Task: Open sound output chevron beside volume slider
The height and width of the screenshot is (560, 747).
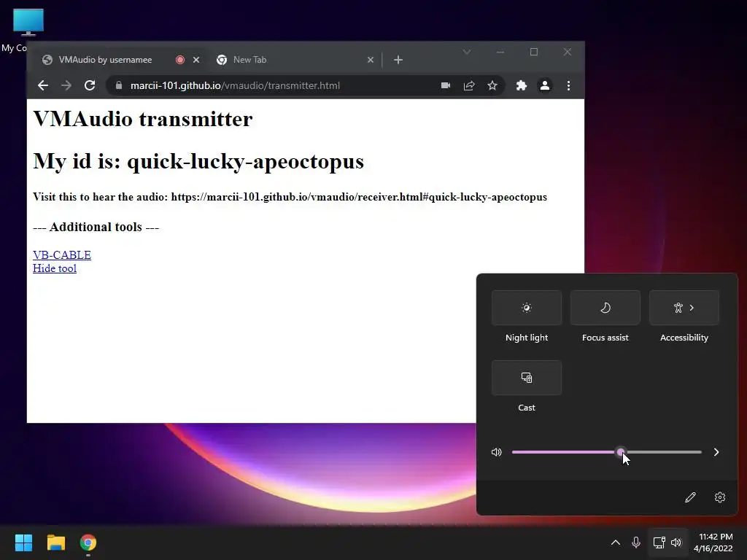Action: coord(716,452)
